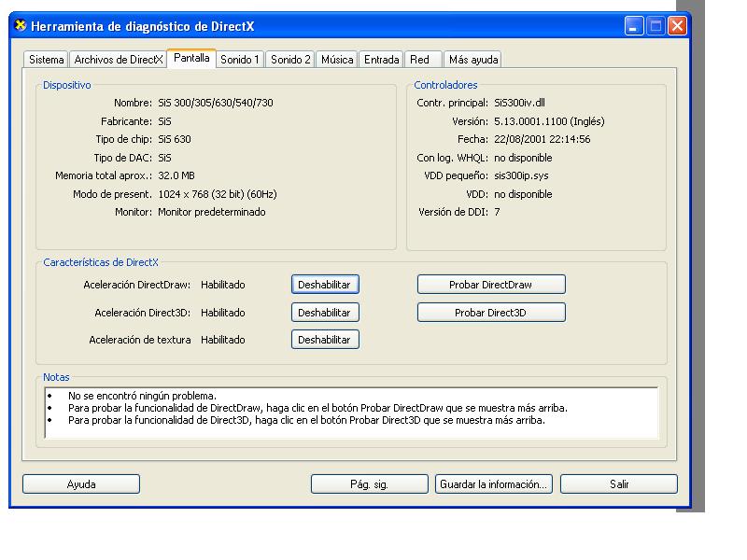The image size is (747, 560).
Task: Open help with the Ayuda button
Action: 81,484
